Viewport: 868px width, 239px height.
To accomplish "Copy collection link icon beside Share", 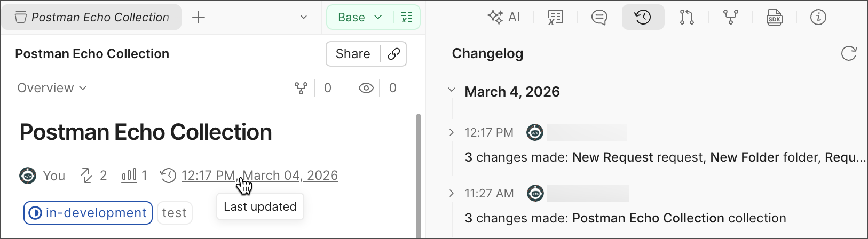I will [394, 54].
